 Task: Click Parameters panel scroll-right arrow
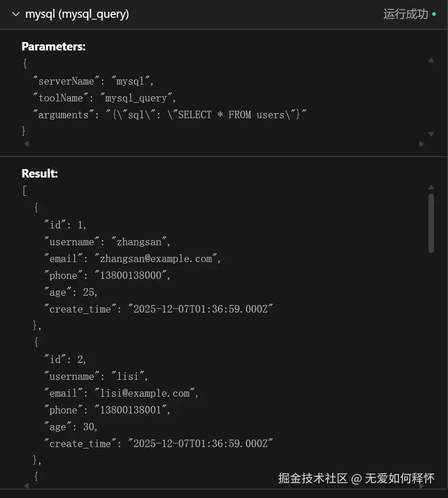pos(421,144)
